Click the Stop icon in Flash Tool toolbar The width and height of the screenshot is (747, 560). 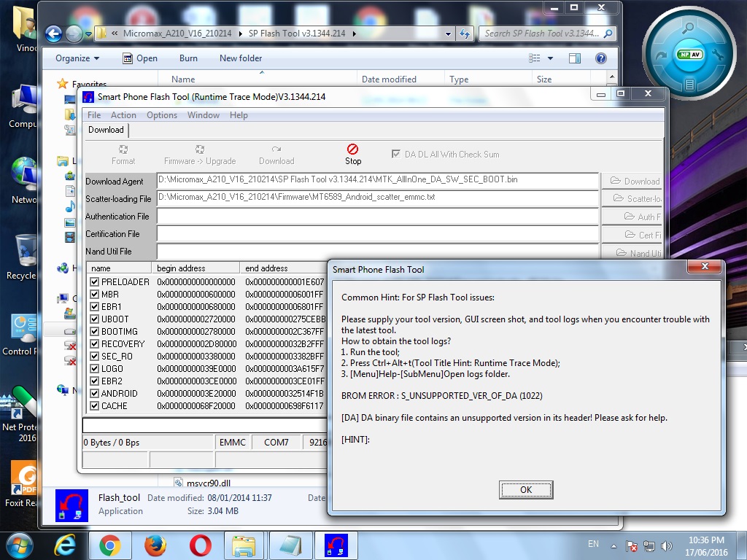click(353, 155)
